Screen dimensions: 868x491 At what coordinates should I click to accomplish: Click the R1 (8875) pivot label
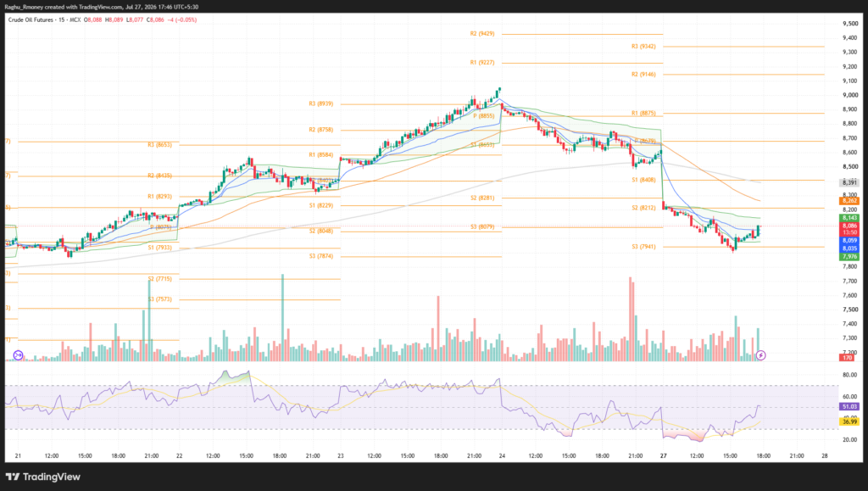(x=643, y=113)
